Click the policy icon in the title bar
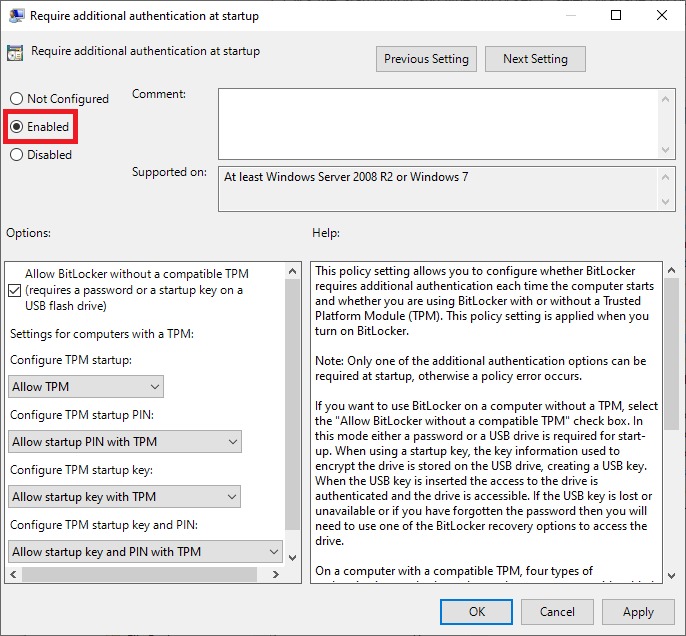The height and width of the screenshot is (636, 686). pos(16,15)
